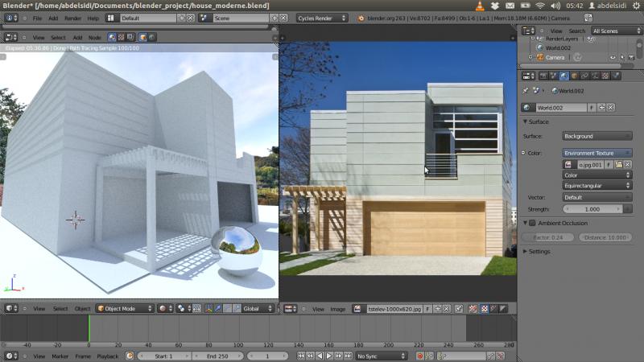Viewport: 644px width, 362px height.
Task: Open the All Scenes outliner dropdown
Action: pyautogui.click(x=617, y=31)
